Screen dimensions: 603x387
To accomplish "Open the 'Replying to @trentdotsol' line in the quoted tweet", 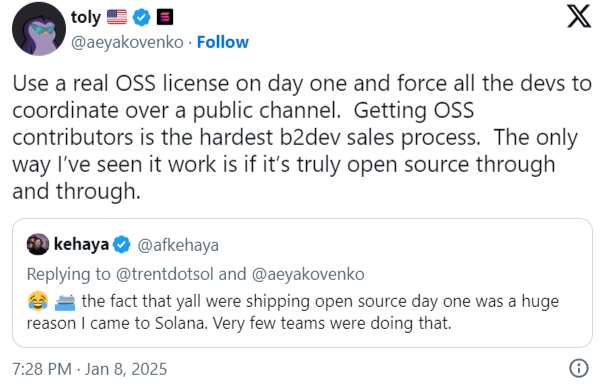I will click(x=195, y=274).
